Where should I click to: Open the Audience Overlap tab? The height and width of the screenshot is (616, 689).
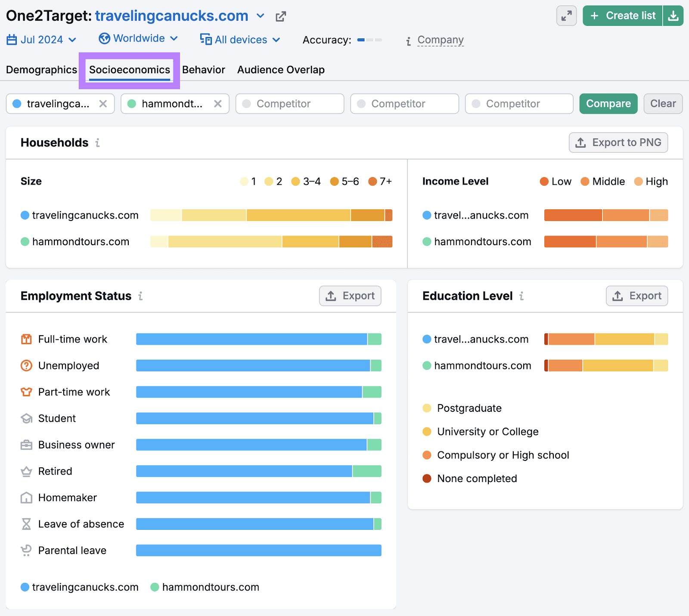(281, 70)
